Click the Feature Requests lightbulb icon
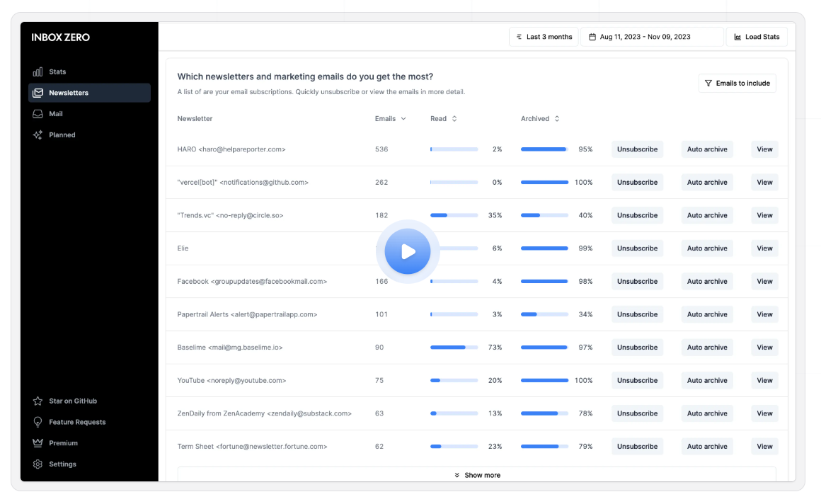 point(38,423)
